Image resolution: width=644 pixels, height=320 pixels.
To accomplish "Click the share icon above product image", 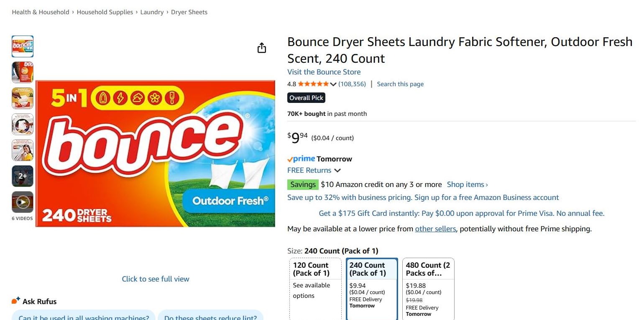I will [x=262, y=48].
